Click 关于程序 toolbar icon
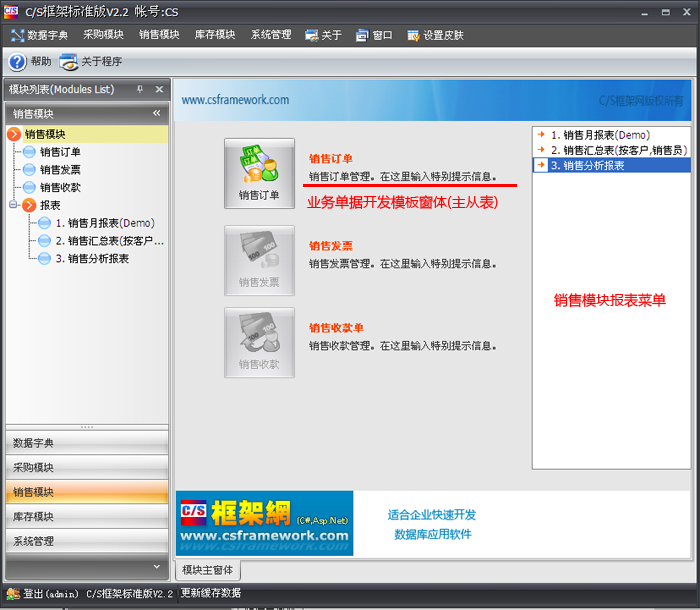Viewport: 700px width, 610px height. pos(91,61)
